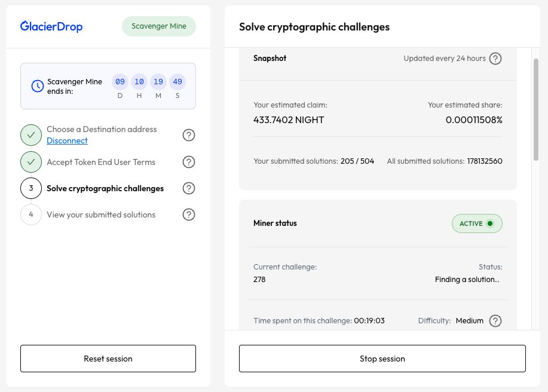Viewport: 548px width, 392px height.
Task: Click the days countdown value 09
Action: pyautogui.click(x=120, y=82)
